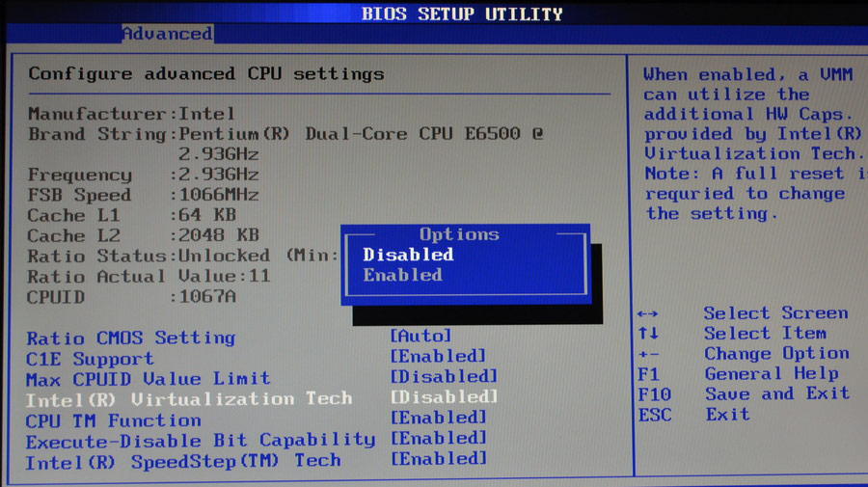Screen dimensions: 868x487
Task: Change Virtualization Tech [Disabled] value
Action: tap(444, 396)
